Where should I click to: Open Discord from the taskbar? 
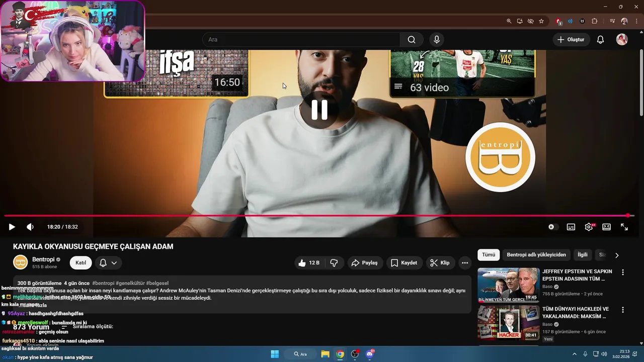[x=370, y=354]
